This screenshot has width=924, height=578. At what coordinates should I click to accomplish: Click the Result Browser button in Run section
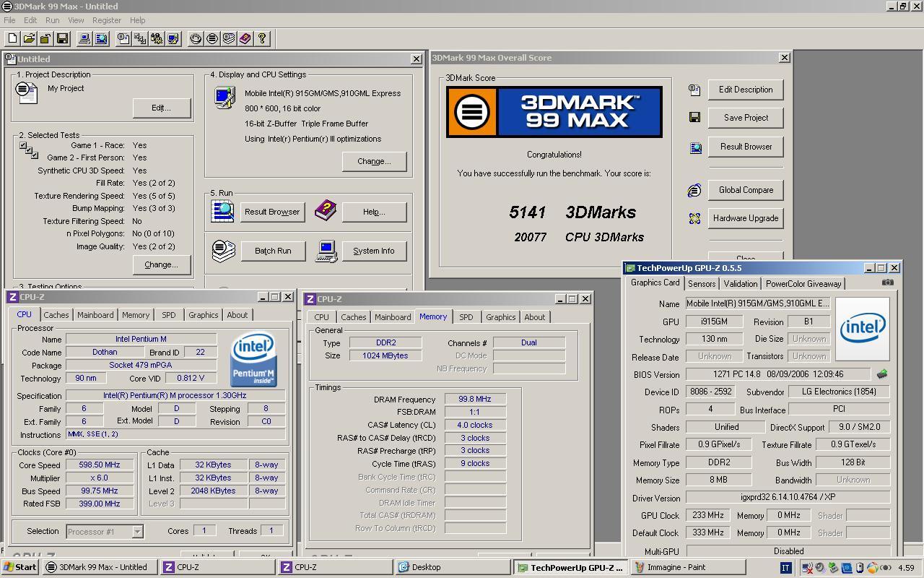tap(271, 212)
